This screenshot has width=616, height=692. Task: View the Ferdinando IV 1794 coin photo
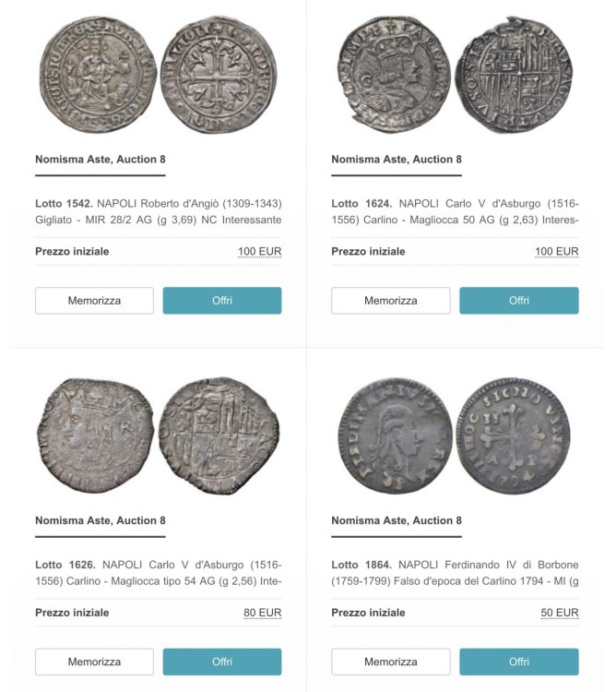pyautogui.click(x=455, y=435)
